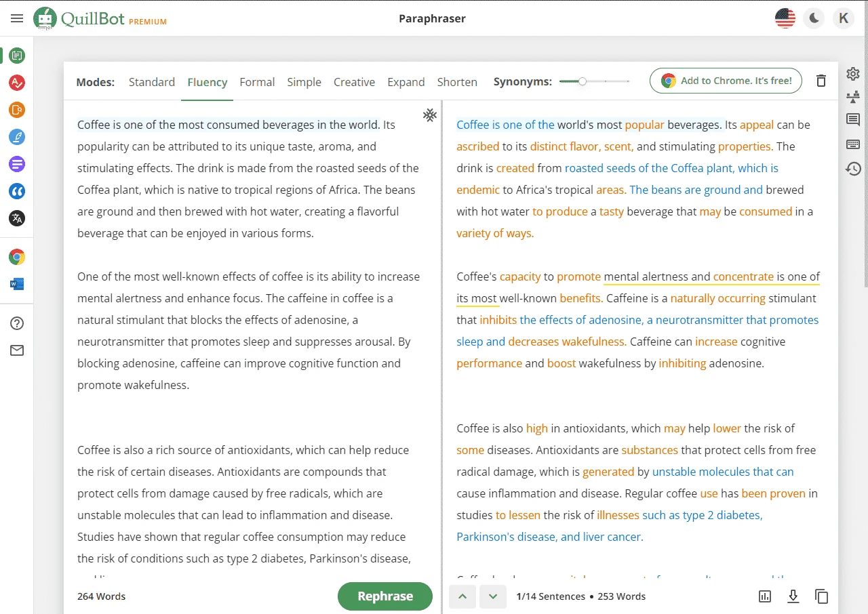The image size is (868, 614).
Task: Open the K user profile avatar
Action: click(x=844, y=18)
